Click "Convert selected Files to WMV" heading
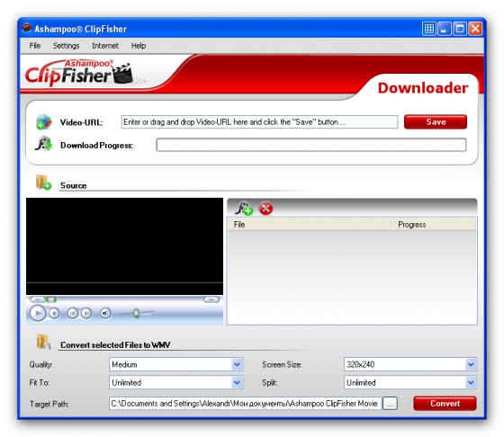 115,345
